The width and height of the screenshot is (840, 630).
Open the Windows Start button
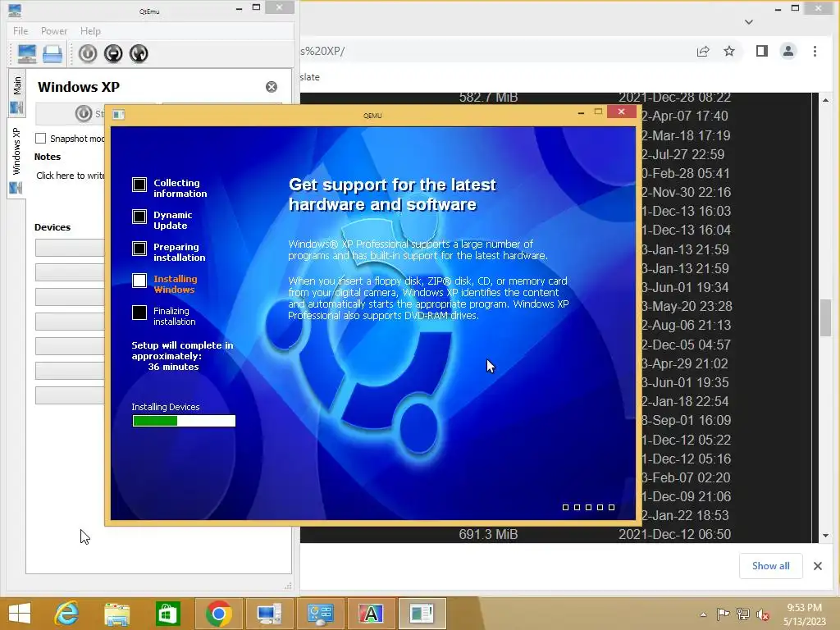pos(20,614)
